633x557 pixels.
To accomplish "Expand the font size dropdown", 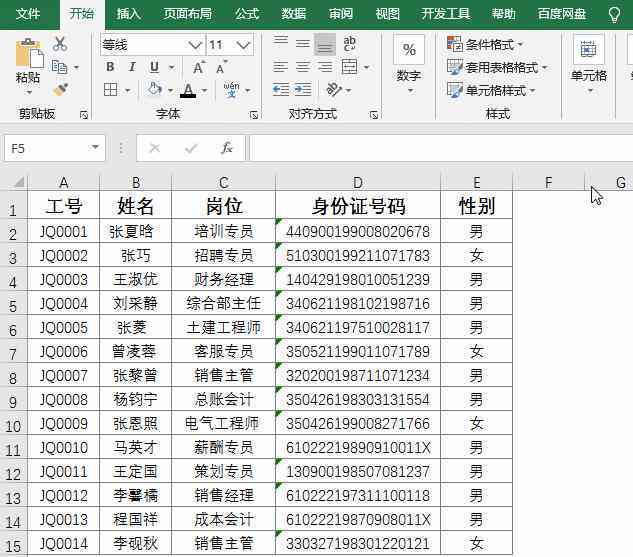I will 243,44.
